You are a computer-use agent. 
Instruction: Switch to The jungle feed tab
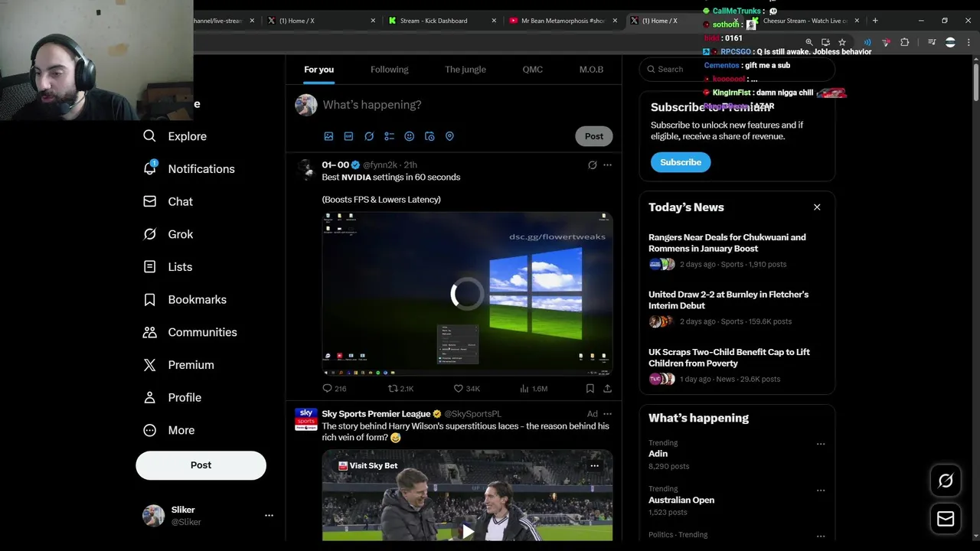465,70
